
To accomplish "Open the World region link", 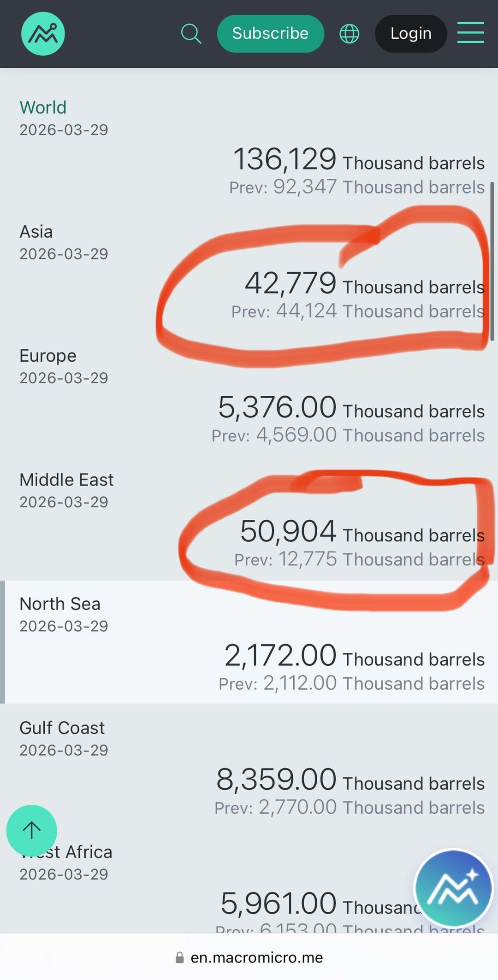I will coord(43,107).
